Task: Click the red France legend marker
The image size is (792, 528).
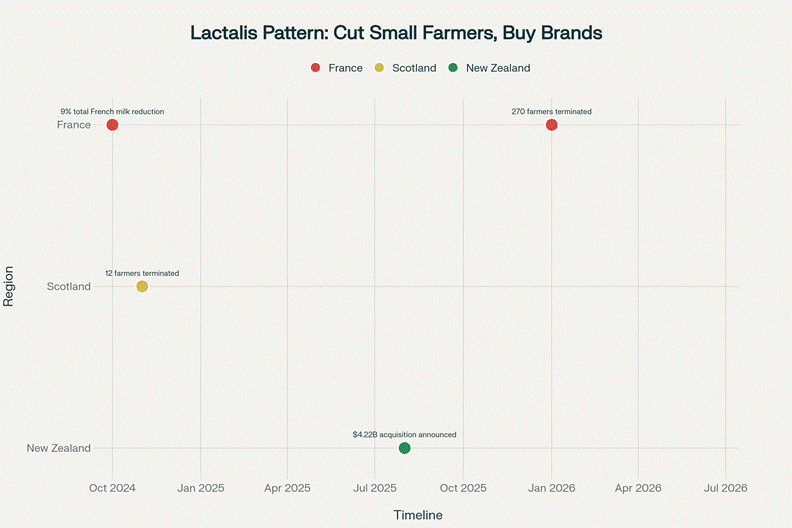Action: (316, 68)
